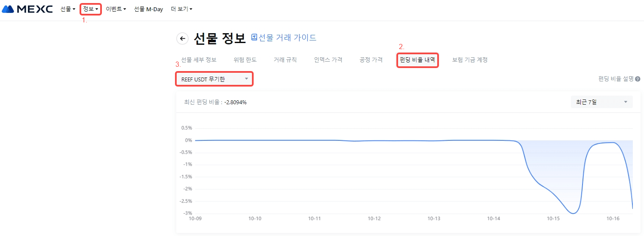Click 선물 M-Day in top navigation
The image size is (644, 236).
click(x=148, y=9)
